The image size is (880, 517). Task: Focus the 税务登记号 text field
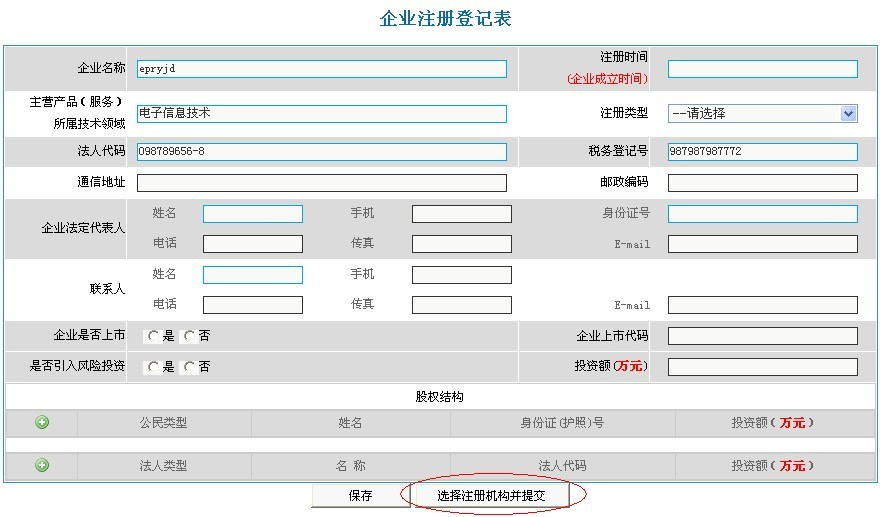(762, 152)
